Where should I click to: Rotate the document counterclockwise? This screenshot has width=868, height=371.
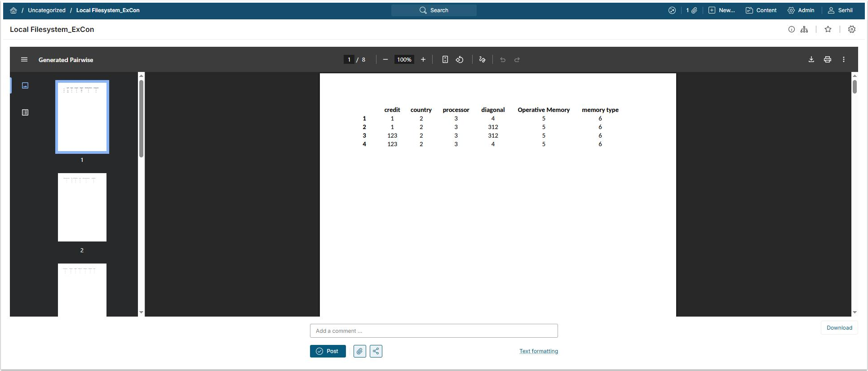460,60
